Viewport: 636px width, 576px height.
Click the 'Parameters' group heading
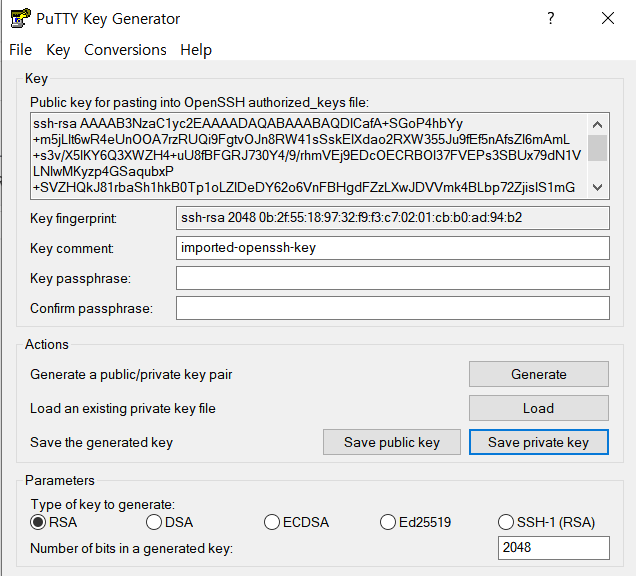(60, 480)
